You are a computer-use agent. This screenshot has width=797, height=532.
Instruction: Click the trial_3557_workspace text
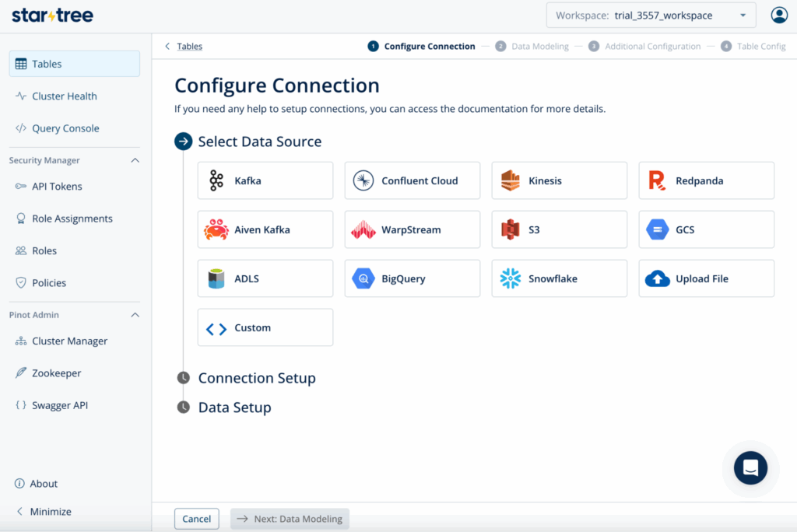663,16
